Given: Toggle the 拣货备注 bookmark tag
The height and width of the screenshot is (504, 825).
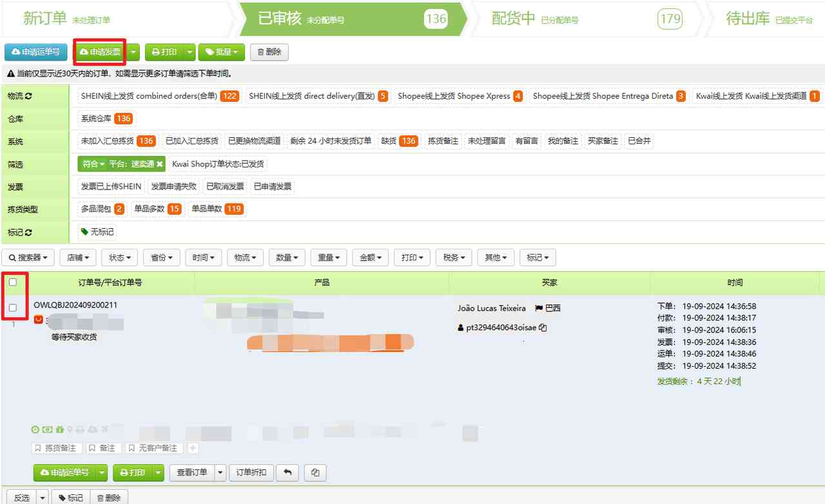Looking at the screenshot, I should click(x=55, y=448).
